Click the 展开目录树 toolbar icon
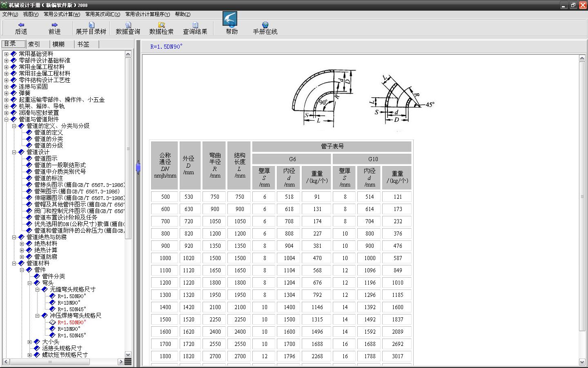 tap(91, 25)
